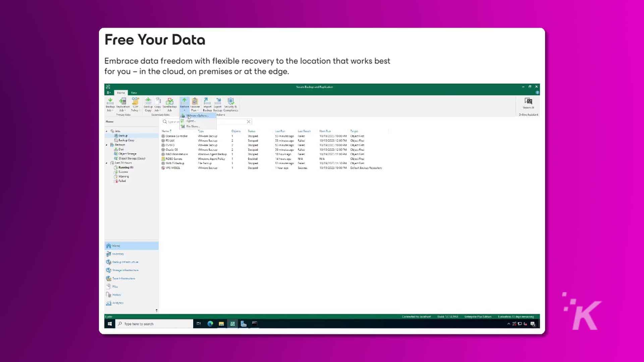
Task: Choose VMware vSphere from the Restore menu
Action: coord(199,116)
